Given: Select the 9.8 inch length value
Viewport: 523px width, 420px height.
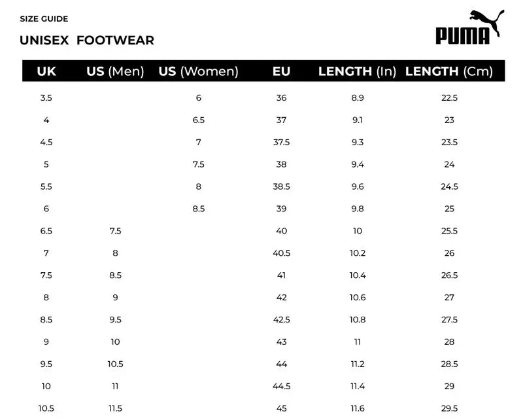Looking at the screenshot, I should [x=358, y=209].
